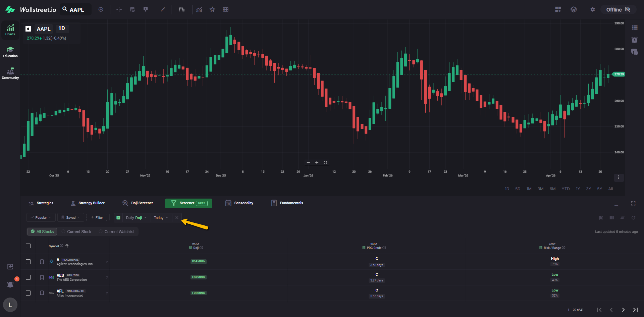Screen dimensions: 644x317
Task: Bookmark the AES stock row
Action: click(x=42, y=277)
